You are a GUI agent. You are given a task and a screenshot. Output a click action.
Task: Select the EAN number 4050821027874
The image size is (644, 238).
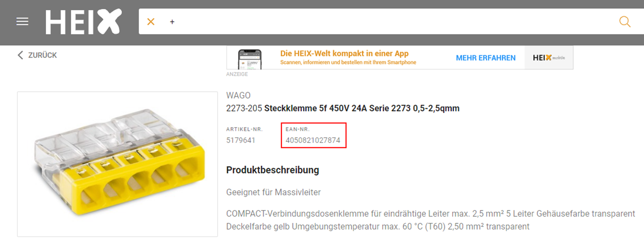[313, 140]
